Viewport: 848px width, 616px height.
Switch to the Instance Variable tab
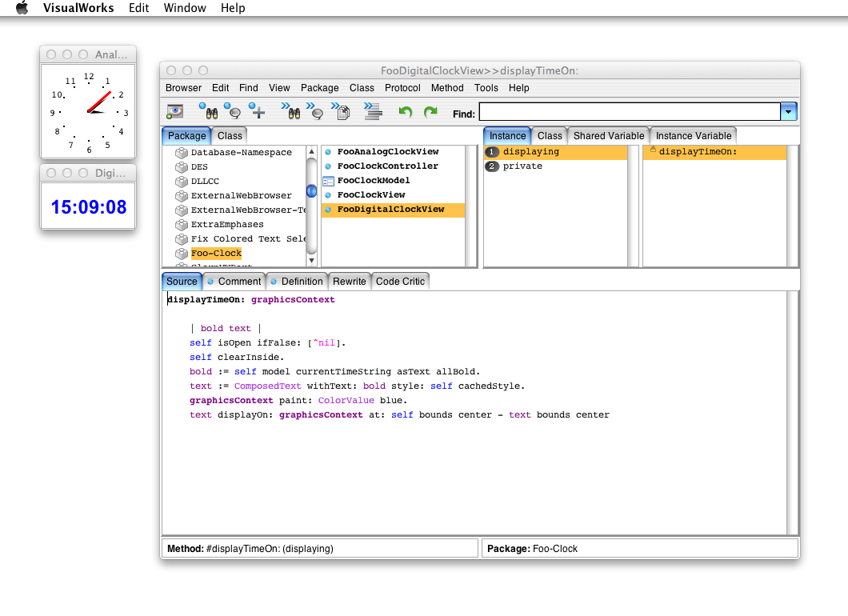click(694, 136)
